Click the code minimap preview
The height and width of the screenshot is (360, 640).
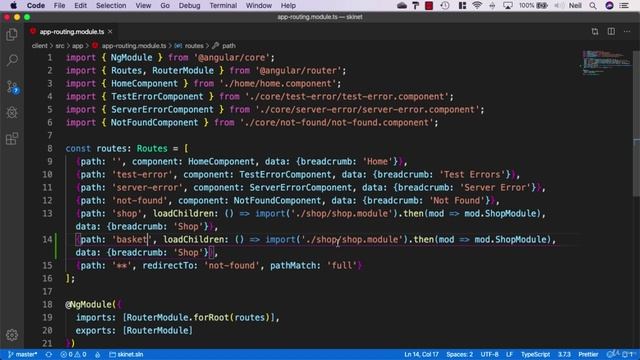pyautogui.click(x=607, y=62)
